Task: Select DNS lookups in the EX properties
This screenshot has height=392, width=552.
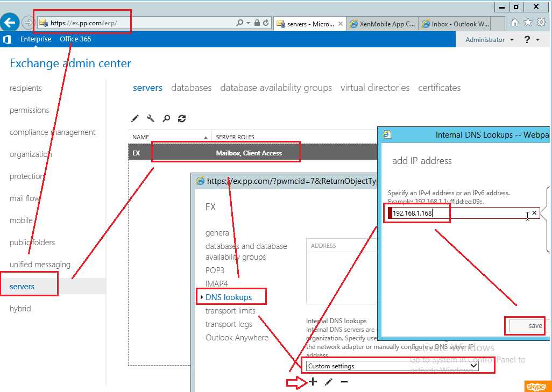Action: point(229,297)
